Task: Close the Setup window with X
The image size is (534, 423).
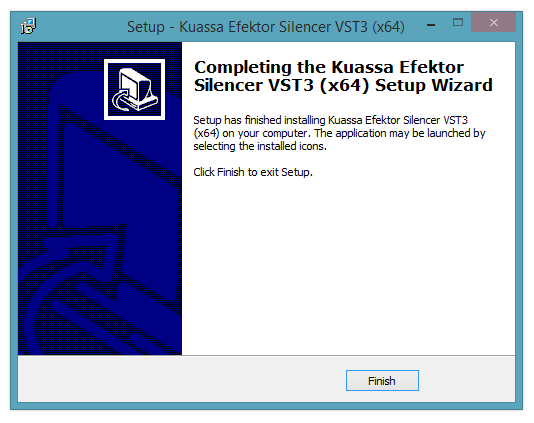Action: pyautogui.click(x=493, y=22)
